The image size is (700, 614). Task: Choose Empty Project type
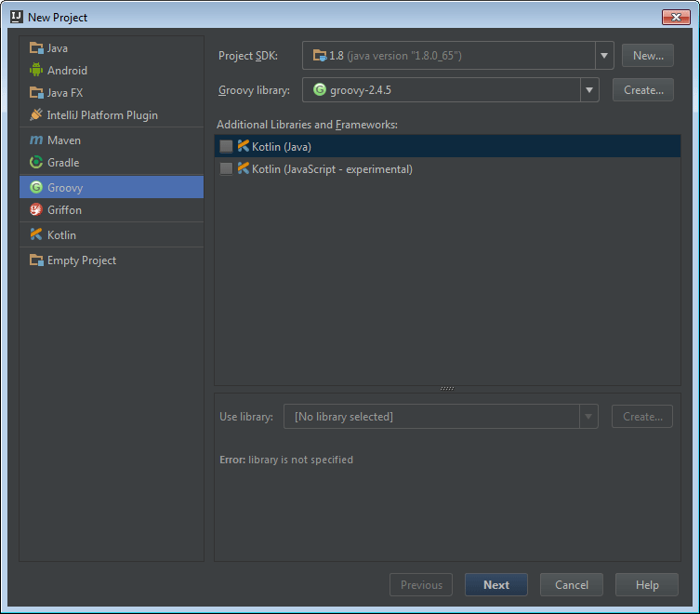point(112,260)
